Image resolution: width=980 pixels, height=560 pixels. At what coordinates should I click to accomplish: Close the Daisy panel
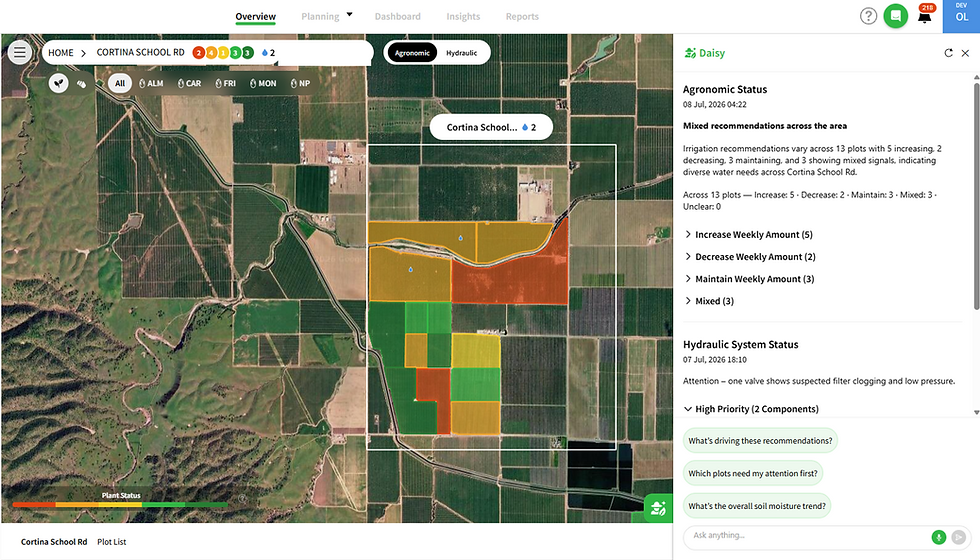click(x=965, y=53)
